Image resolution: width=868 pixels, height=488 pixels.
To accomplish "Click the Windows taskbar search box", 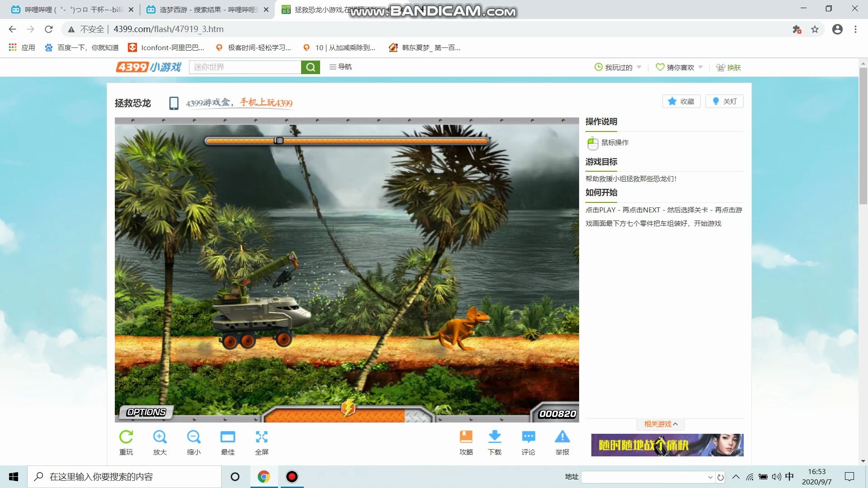I will click(124, 477).
